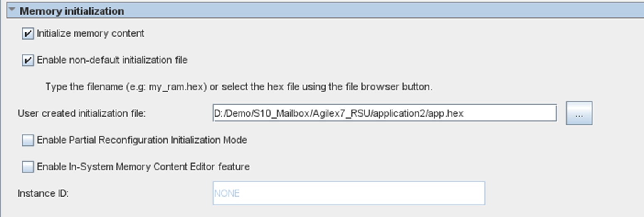Disable the non-default initialization file checkbox
The image size is (644, 217).
pyautogui.click(x=28, y=60)
